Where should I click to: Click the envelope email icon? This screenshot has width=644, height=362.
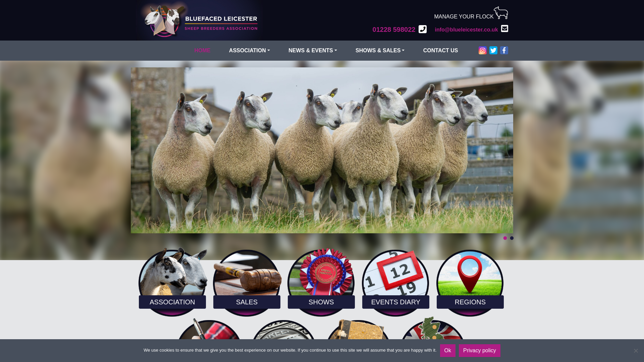click(x=504, y=28)
